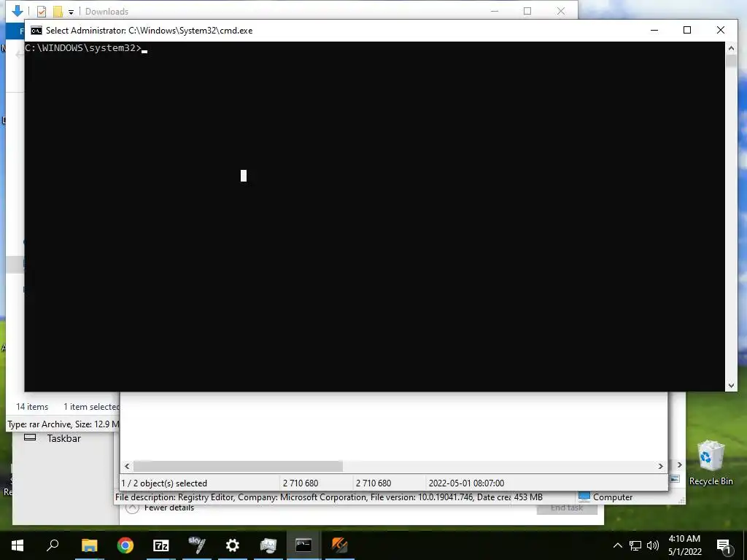Open the orange app icon on the taskbar
The width and height of the screenshot is (747, 560).
pyautogui.click(x=340, y=545)
